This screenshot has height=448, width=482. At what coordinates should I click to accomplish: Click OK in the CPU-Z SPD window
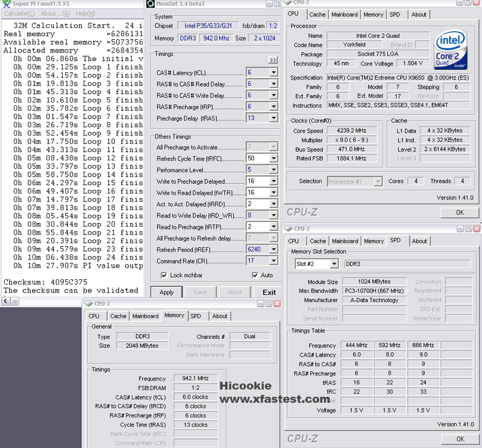pos(460,439)
